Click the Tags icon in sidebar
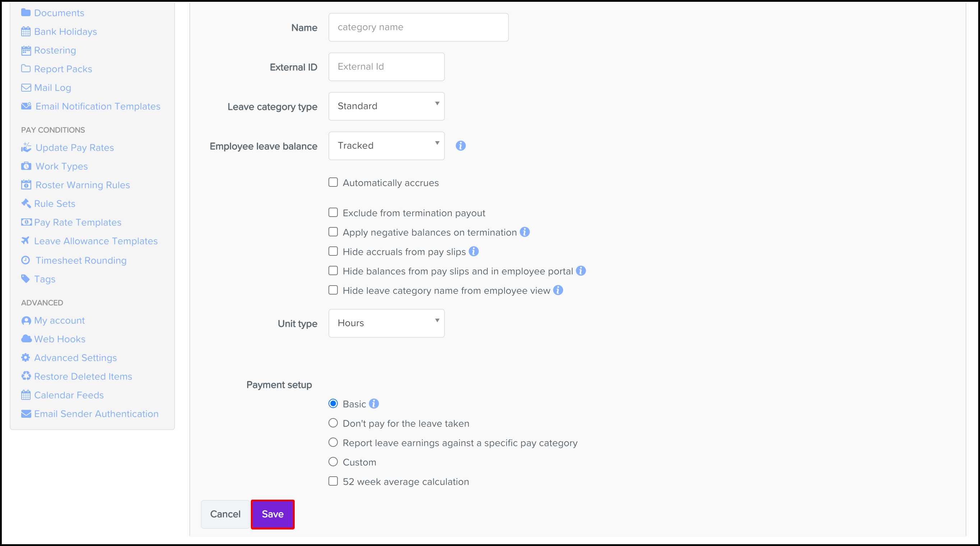This screenshot has width=980, height=546. point(26,279)
